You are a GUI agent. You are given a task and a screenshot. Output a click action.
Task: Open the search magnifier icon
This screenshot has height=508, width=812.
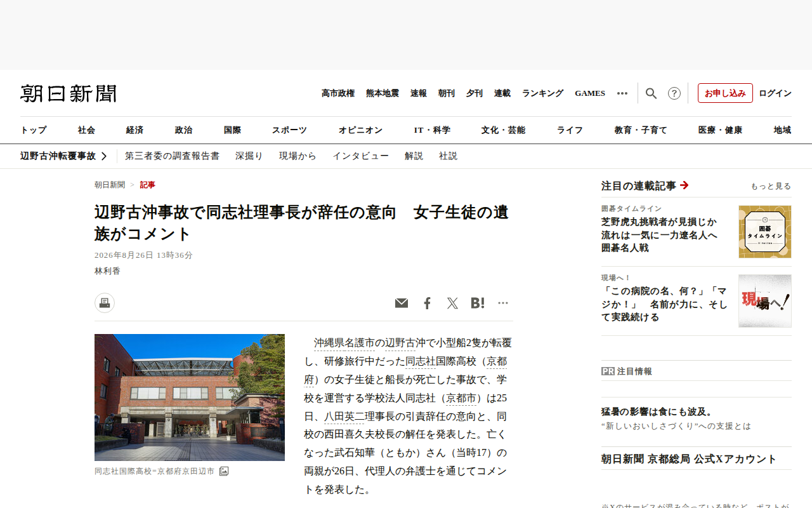651,93
